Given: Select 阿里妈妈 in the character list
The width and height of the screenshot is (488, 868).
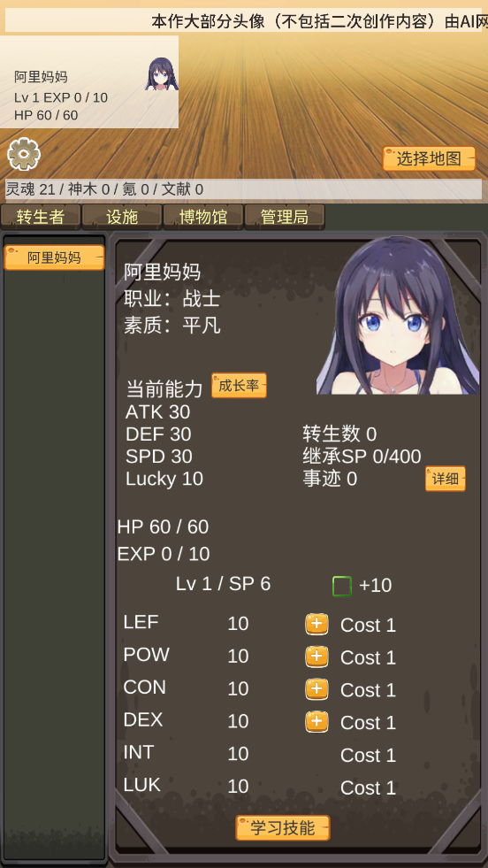Looking at the screenshot, I should (x=54, y=257).
